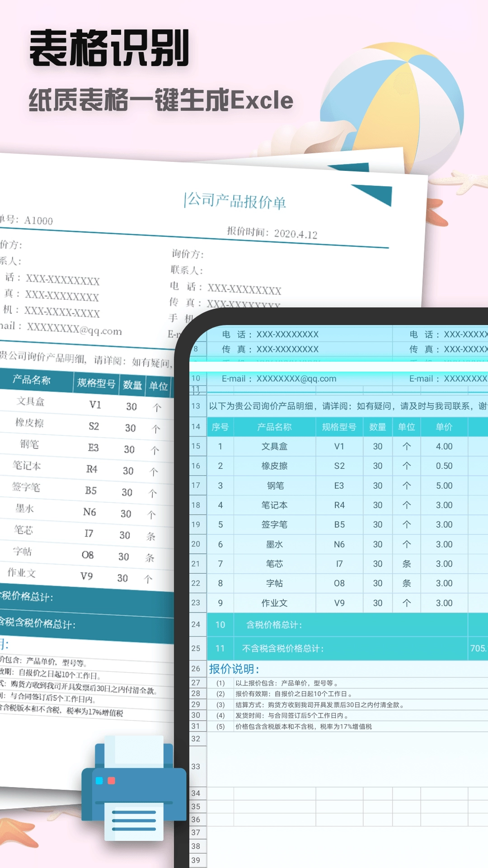The width and height of the screenshot is (488, 868).
Task: Click the 规格型号 header in the spreadsheet
Action: click(x=339, y=427)
